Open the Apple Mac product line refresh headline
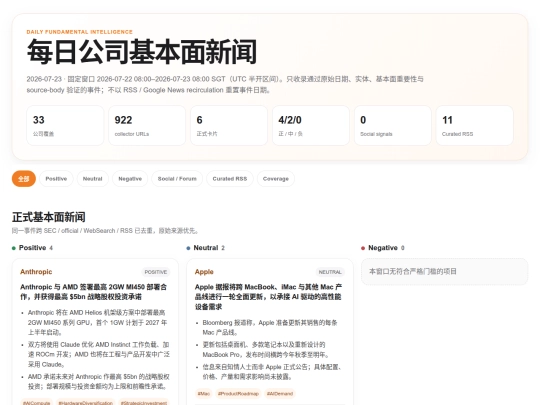The width and height of the screenshot is (540, 405). point(268,297)
